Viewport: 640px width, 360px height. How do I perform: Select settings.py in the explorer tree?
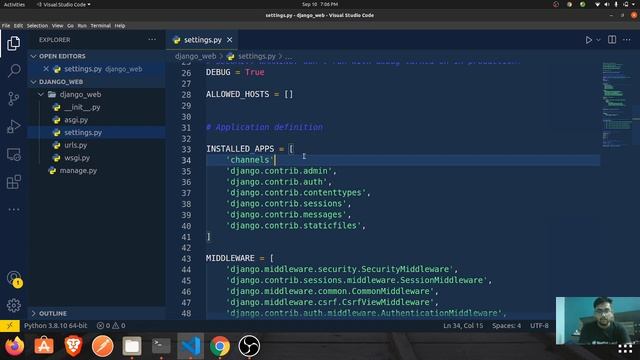pos(96,133)
